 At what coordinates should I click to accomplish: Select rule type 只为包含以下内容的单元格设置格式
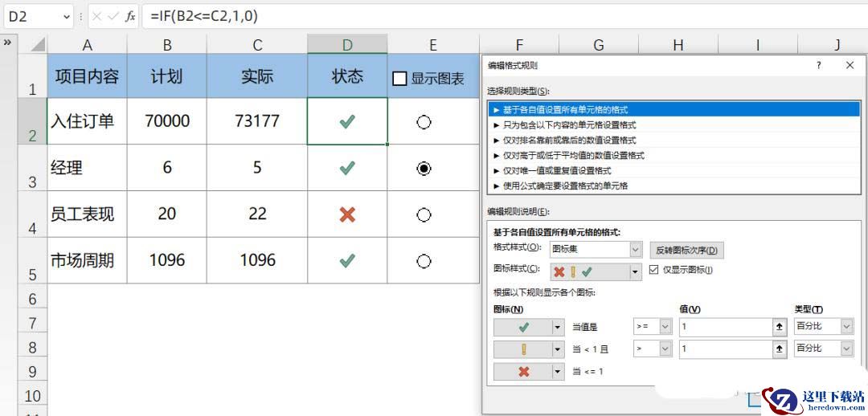pos(569,124)
